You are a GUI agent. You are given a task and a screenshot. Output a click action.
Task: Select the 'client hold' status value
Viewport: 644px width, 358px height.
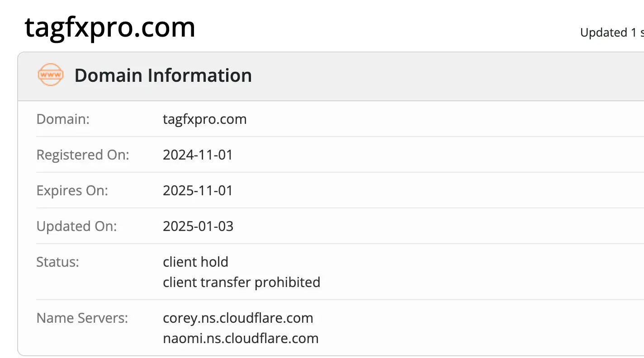coord(196,261)
